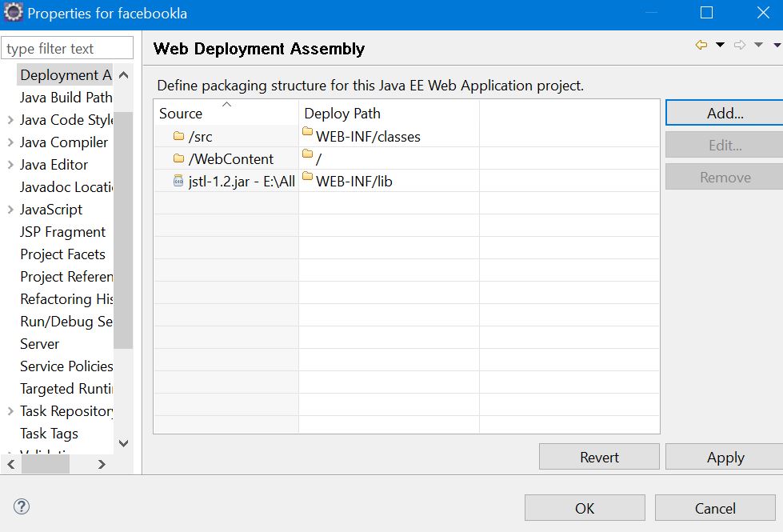Click the jar file icon for jstl-1.2.jar

pyautogui.click(x=178, y=181)
